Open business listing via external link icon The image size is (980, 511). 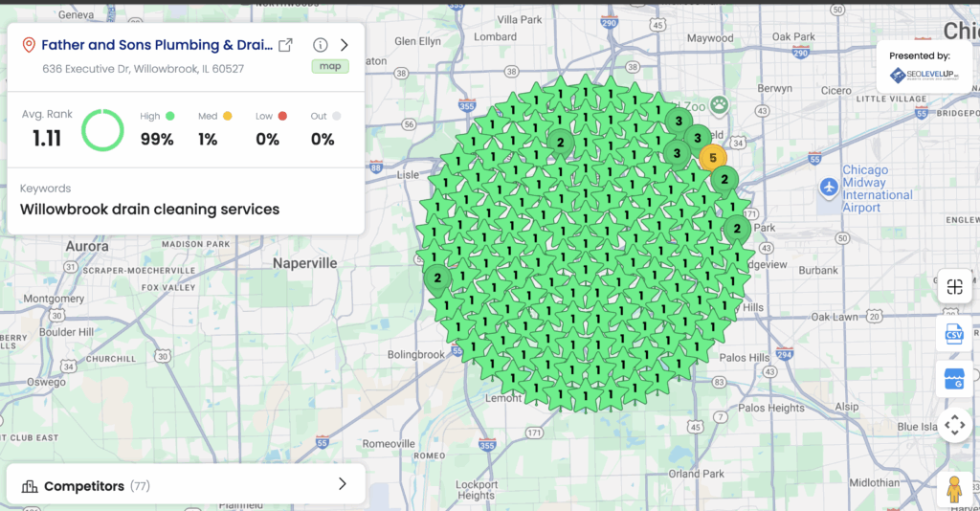click(x=285, y=45)
